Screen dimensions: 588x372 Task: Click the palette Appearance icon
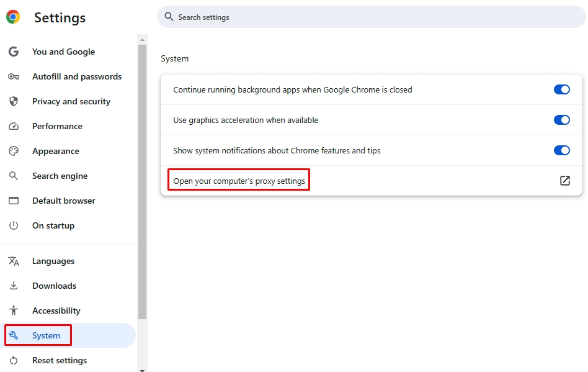coord(14,151)
